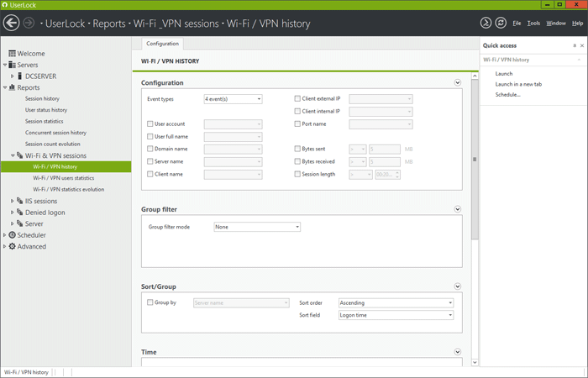Click the back navigation arrow
Viewport: 588px width, 378px height.
point(11,23)
